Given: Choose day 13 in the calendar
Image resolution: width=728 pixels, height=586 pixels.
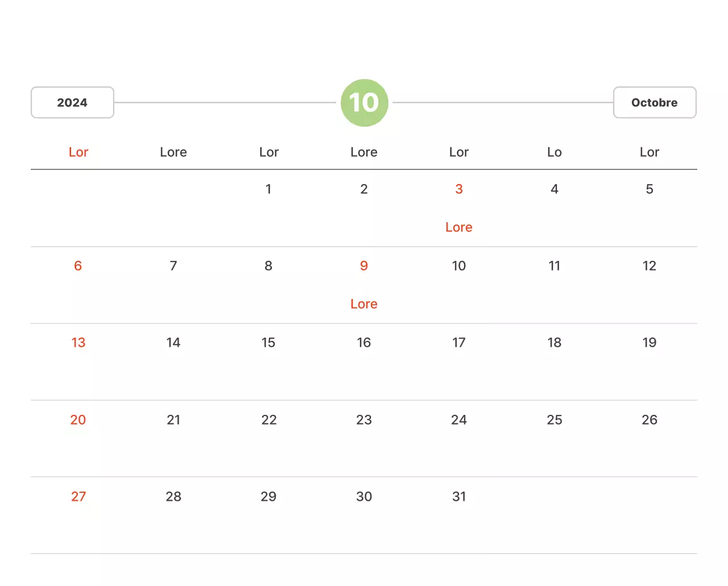Looking at the screenshot, I should [x=78, y=343].
